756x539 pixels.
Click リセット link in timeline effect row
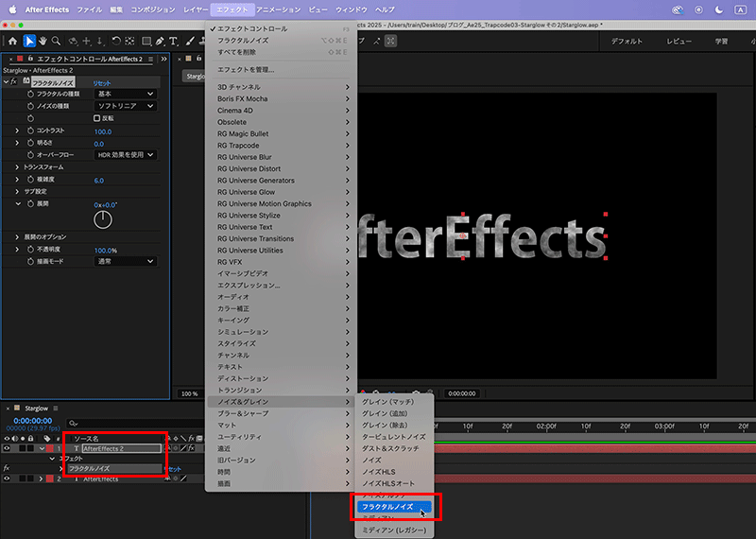tap(173, 468)
